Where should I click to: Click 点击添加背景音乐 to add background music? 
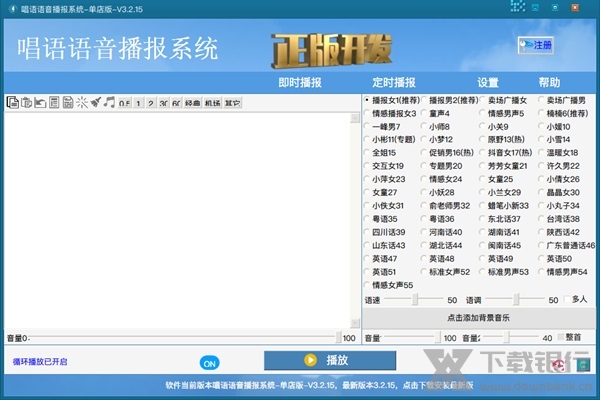[478, 317]
